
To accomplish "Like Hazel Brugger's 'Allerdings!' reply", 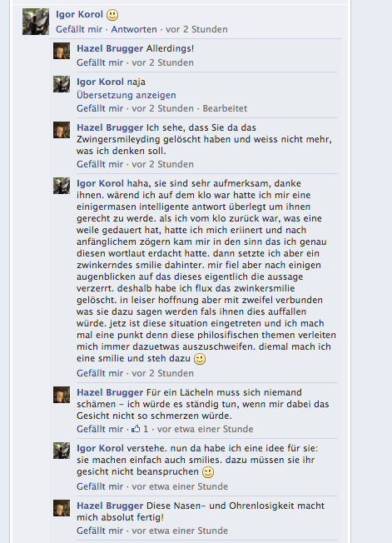I will click(100, 62).
